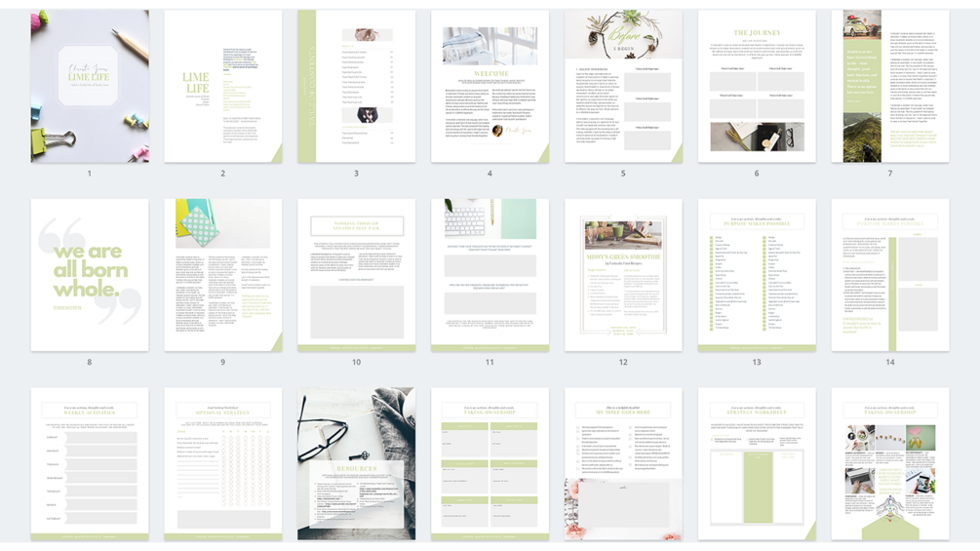The width and height of the screenshot is (980, 551).
Task: Click page number 2 label
Action: pyautogui.click(x=222, y=173)
